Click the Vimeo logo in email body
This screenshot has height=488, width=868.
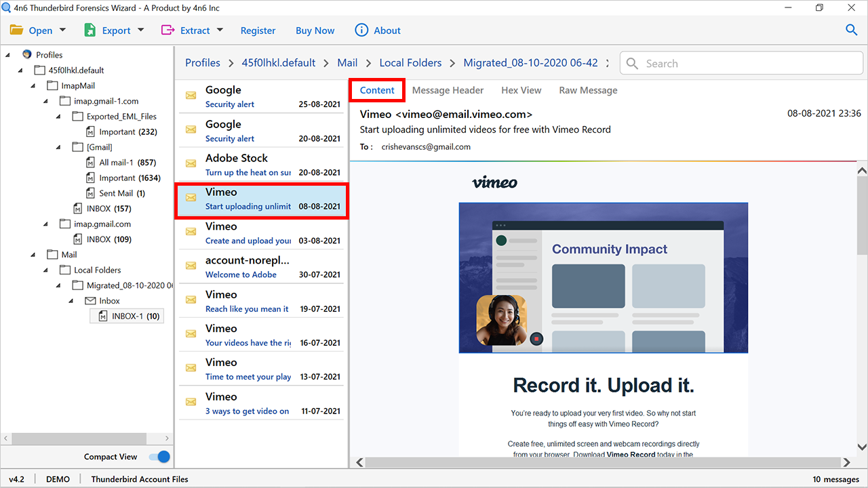[x=494, y=182]
